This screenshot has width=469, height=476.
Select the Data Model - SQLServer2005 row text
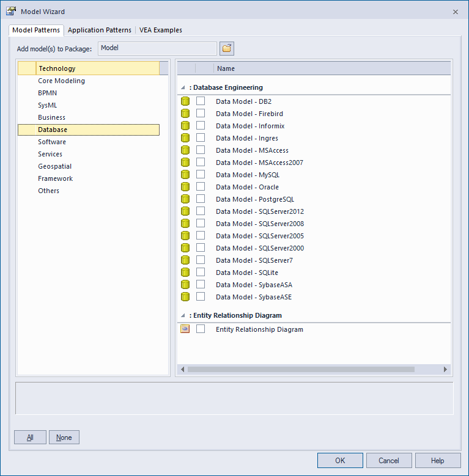click(x=260, y=236)
